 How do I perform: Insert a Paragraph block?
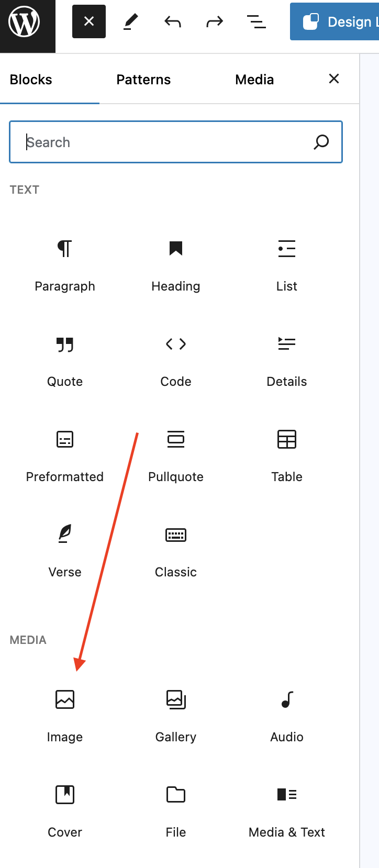tap(65, 264)
